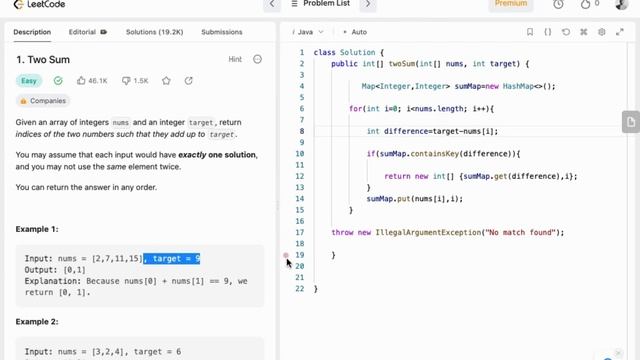Image resolution: width=640 pixels, height=360 pixels.
Task: Click line 8 'int difference' code
Action: point(432,131)
